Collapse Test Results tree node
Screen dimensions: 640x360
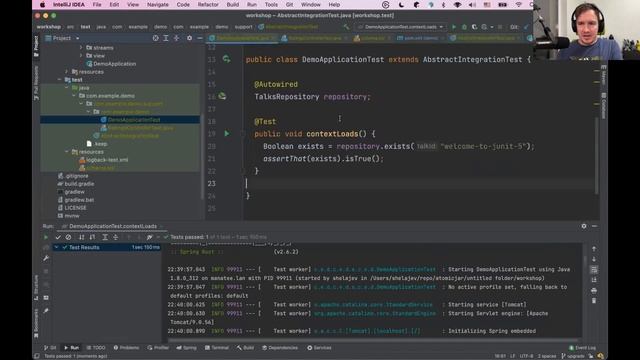pos(57,247)
